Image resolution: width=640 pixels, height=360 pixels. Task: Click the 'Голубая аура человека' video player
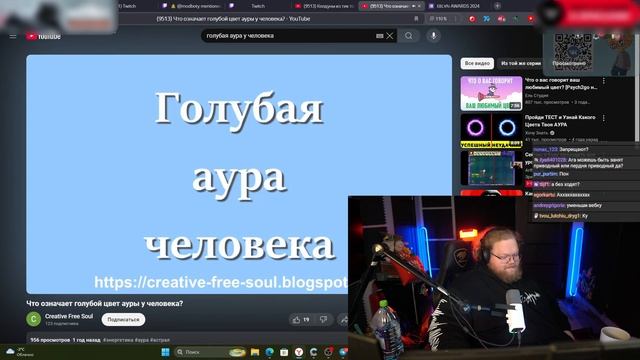point(239,174)
